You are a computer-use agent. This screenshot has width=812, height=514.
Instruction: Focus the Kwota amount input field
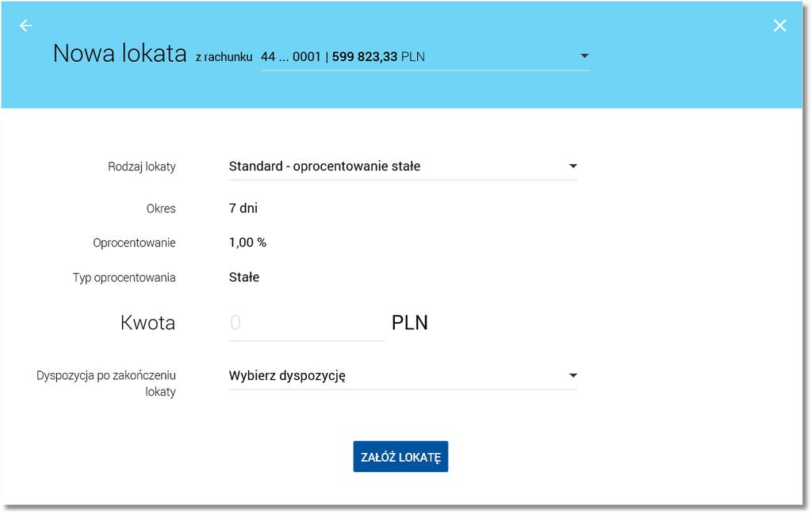[307, 324]
